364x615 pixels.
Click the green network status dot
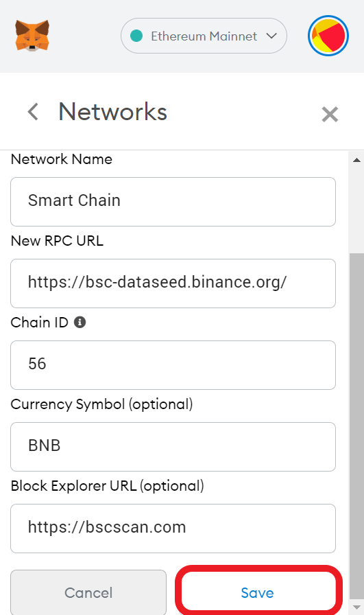[x=136, y=36]
